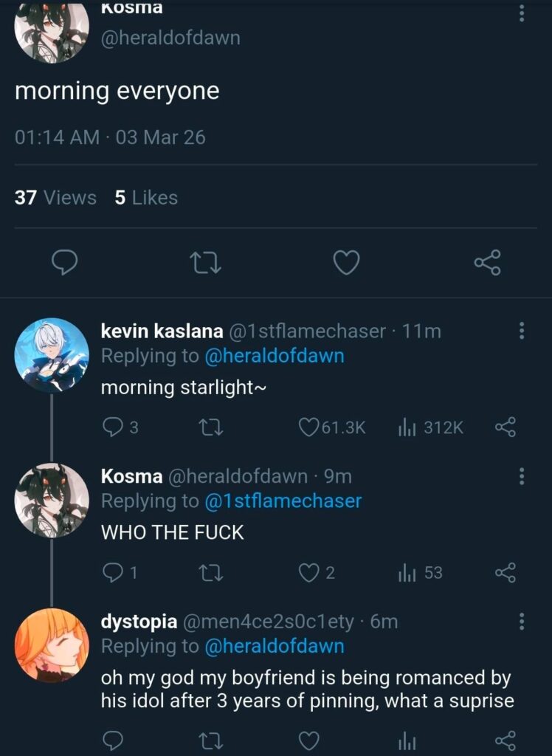Open more options on "WHO THE FUCK" reply
Screen dimensions: 552x756
[x=522, y=476]
